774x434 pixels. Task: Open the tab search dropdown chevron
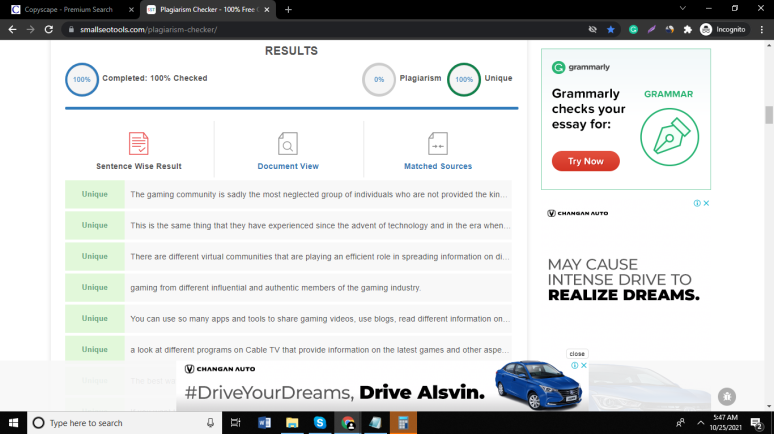point(683,8)
